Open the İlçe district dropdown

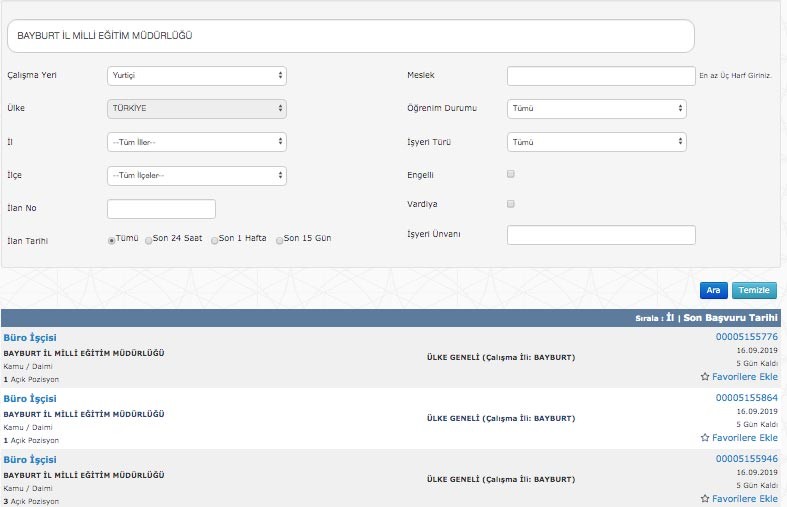point(196,176)
